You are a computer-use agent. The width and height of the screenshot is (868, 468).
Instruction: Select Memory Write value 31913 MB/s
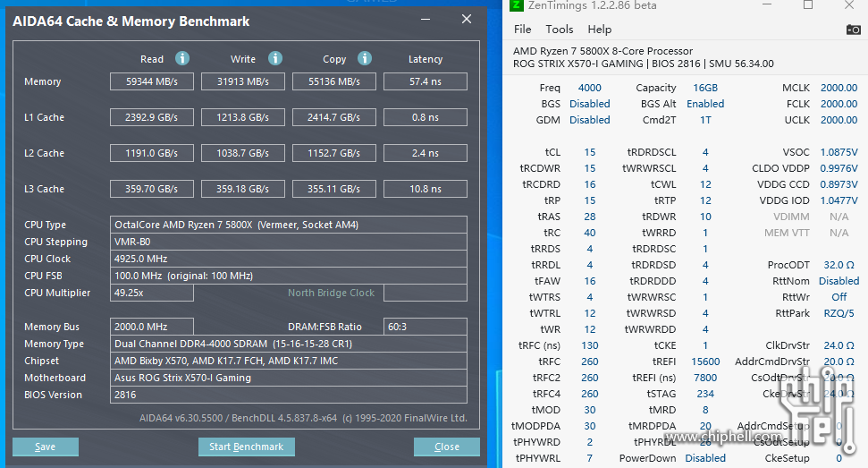pyautogui.click(x=243, y=81)
